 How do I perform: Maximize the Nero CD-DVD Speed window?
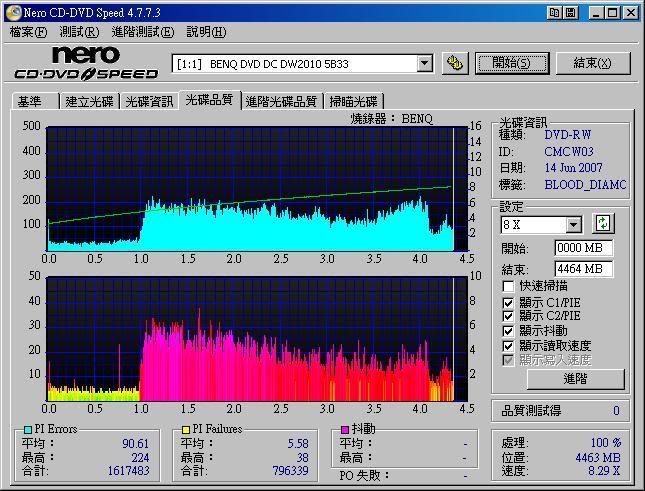click(613, 13)
